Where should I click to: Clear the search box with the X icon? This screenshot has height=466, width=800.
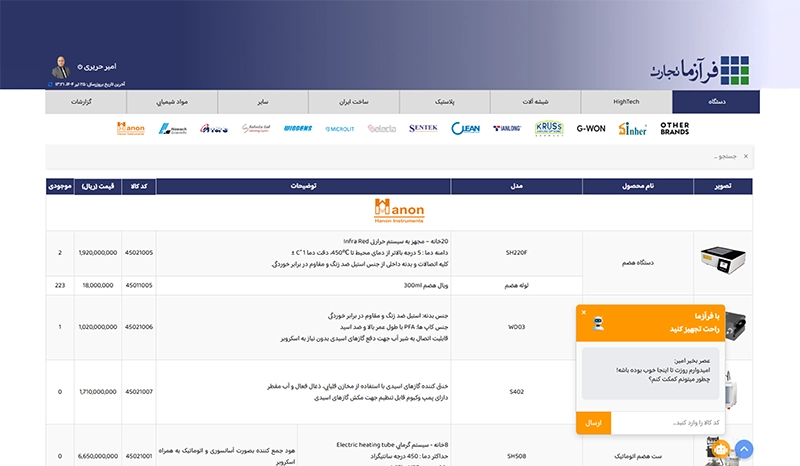pos(746,156)
